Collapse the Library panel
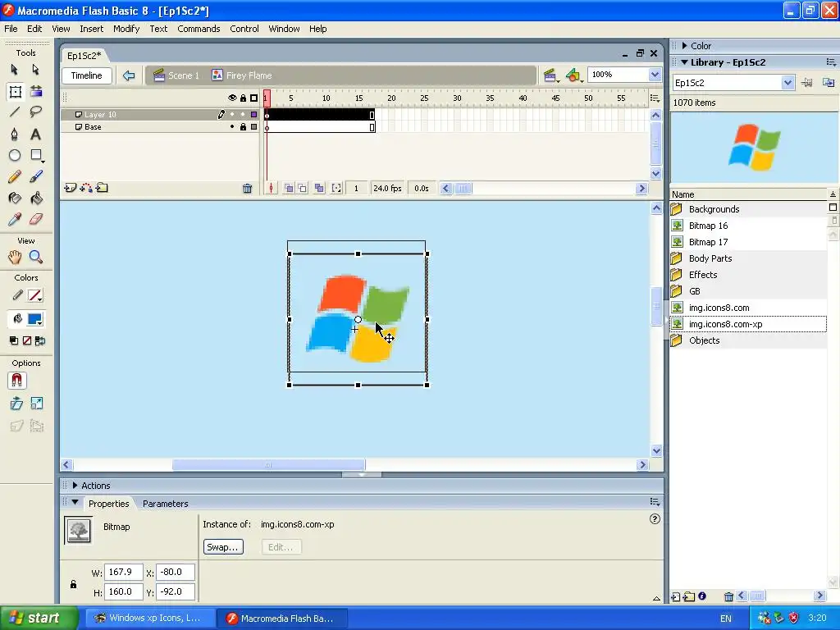This screenshot has width=840, height=630. [x=684, y=62]
